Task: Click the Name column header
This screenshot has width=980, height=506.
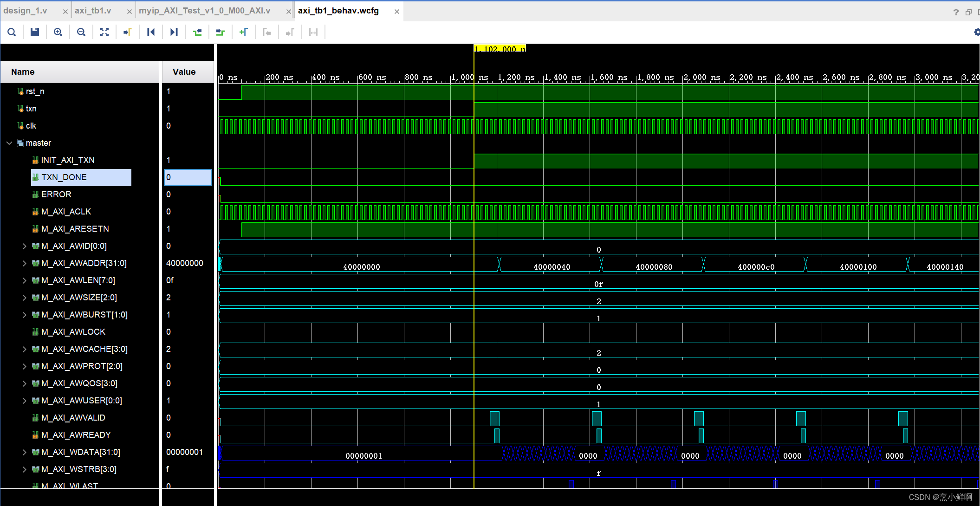Action: [x=80, y=72]
